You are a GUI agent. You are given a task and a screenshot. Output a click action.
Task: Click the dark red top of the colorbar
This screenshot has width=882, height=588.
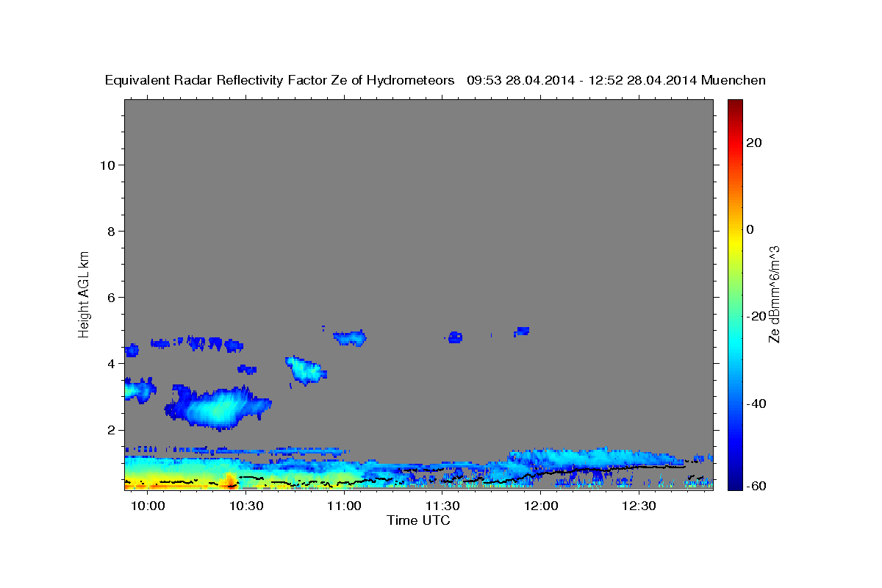734,104
